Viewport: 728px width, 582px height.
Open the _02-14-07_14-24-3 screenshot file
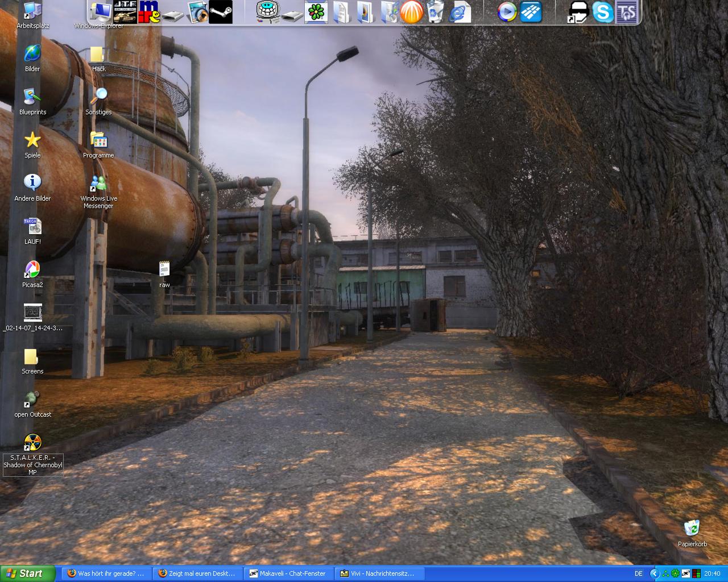[x=32, y=317]
